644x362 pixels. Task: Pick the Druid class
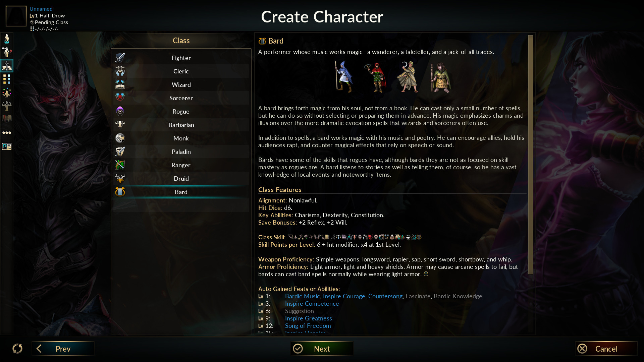(181, 178)
